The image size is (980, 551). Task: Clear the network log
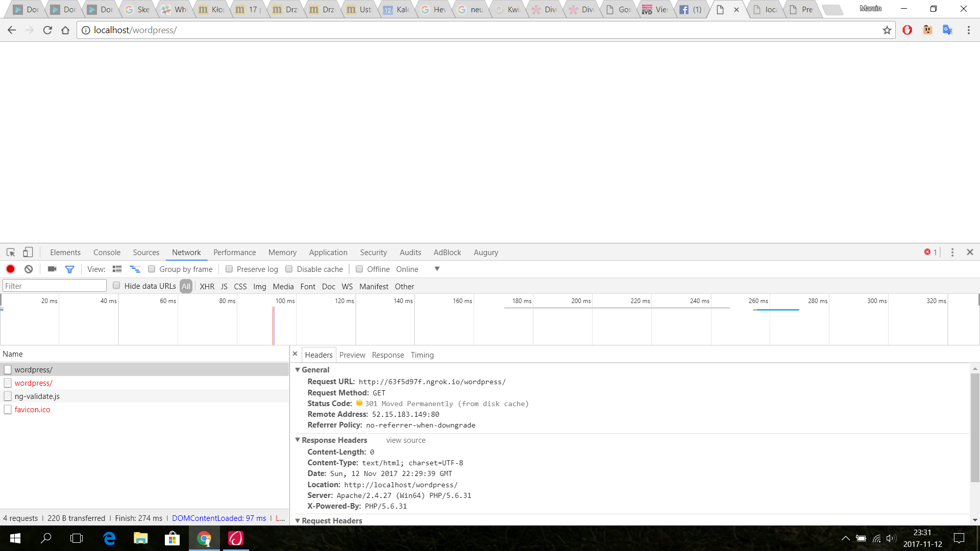coord(29,269)
